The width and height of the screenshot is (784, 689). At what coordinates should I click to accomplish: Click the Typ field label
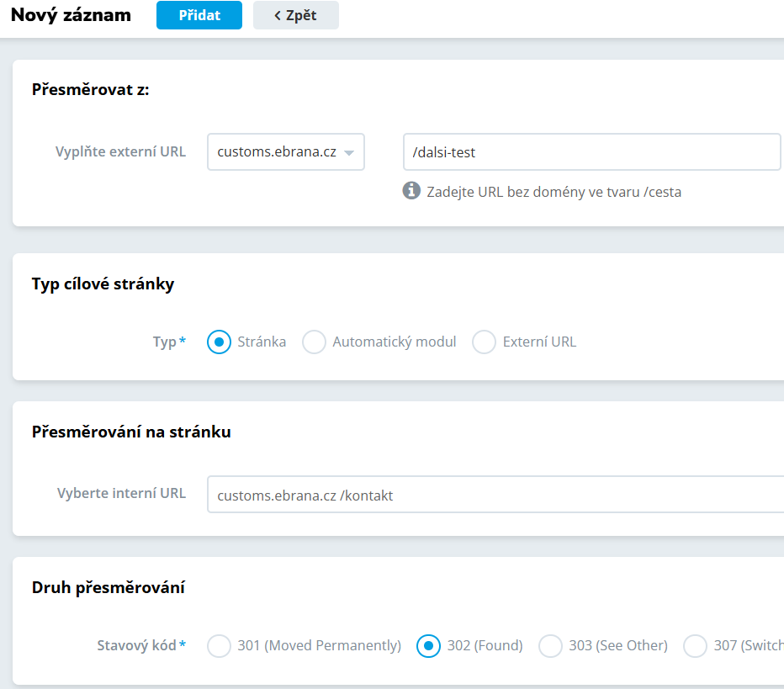(x=165, y=342)
